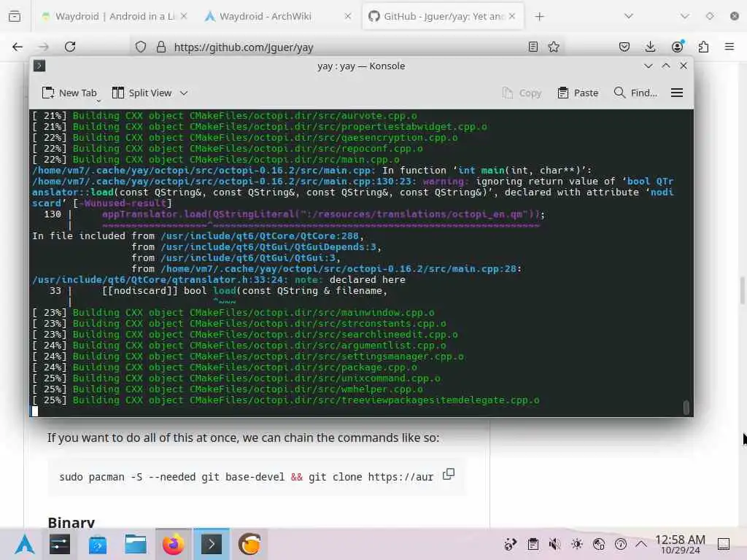Paste into Konsole terminal

(578, 93)
